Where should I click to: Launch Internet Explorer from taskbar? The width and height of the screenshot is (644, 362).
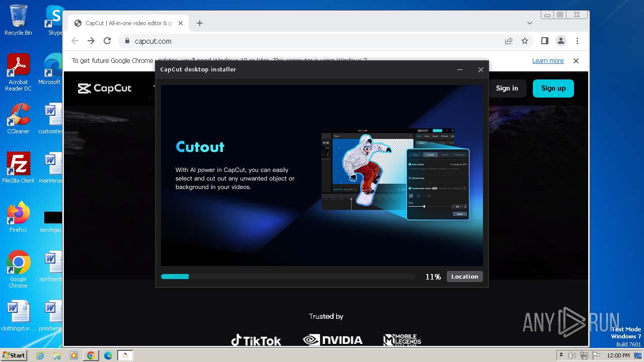(x=40, y=355)
